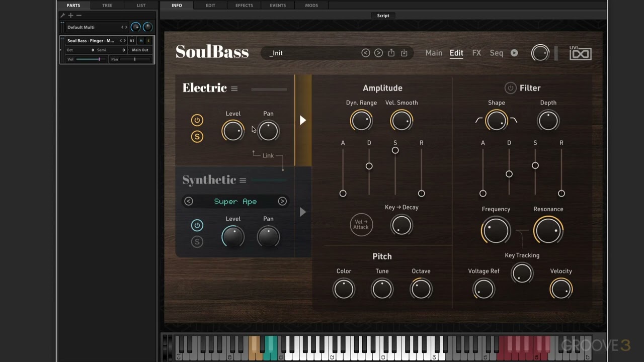
Task: Remove part using the minus icon
Action: (78, 16)
